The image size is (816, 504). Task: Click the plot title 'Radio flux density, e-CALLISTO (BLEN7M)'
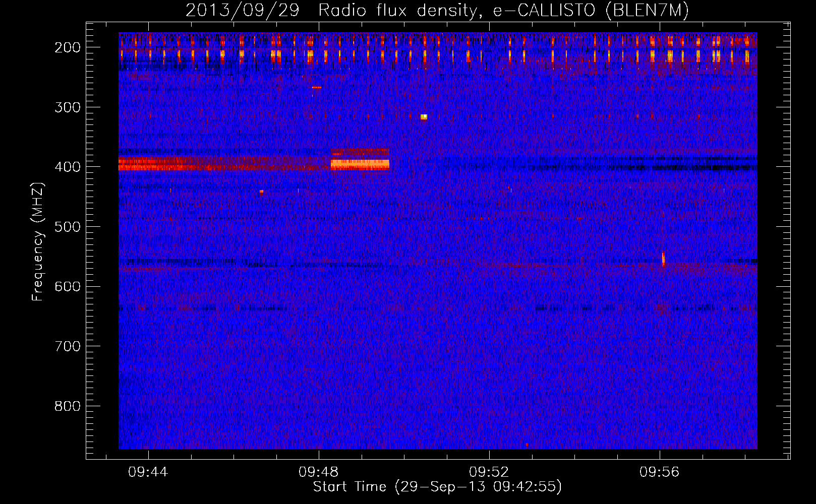pos(503,11)
